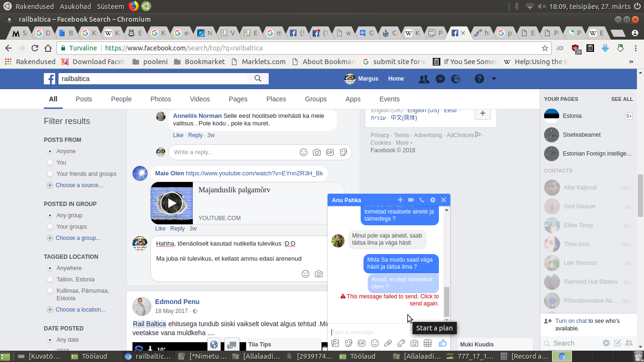Click the chat conversation scrollbar thumb

pos(446,302)
